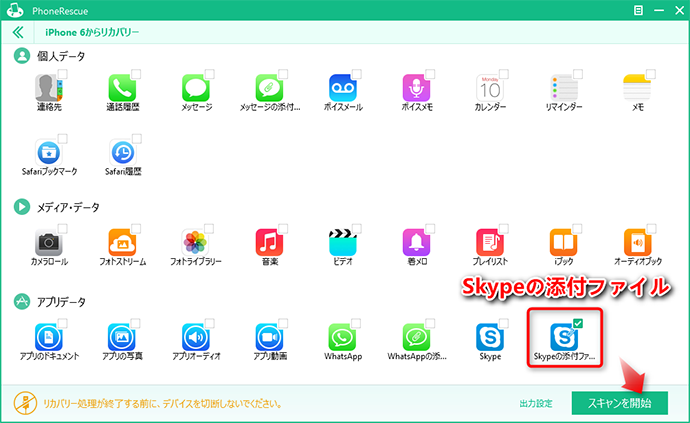Select the Video (ビデオ) clapperboard icon
This screenshot has width=690, height=423.
click(343, 242)
